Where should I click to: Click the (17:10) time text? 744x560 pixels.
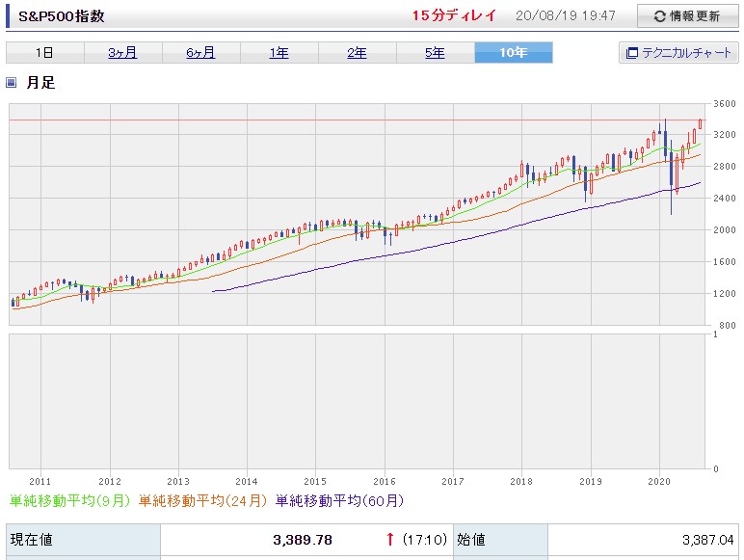tap(425, 540)
